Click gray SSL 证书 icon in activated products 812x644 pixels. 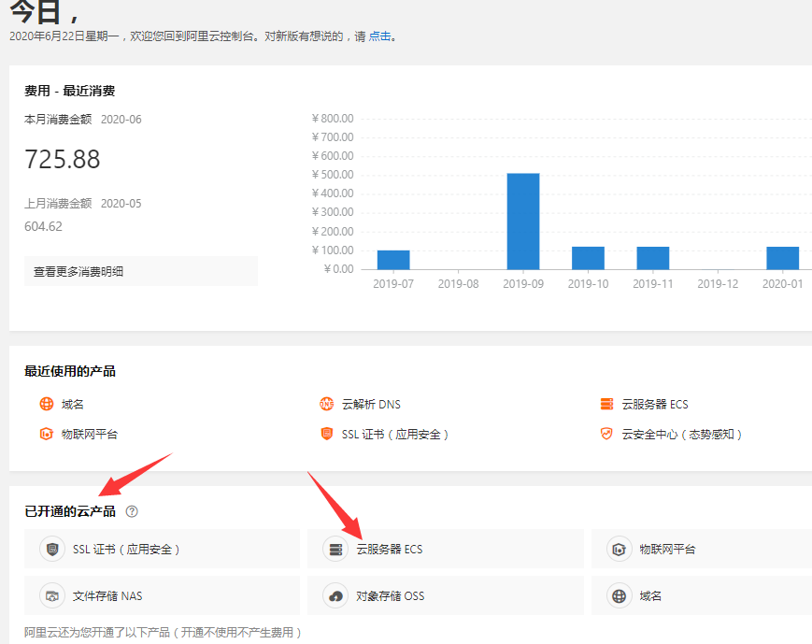52,550
